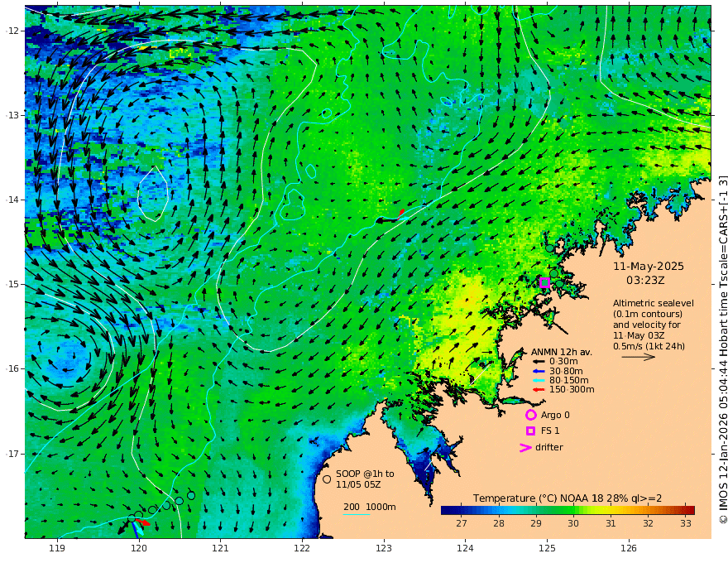Click the longitude axis label 119

click(57, 549)
